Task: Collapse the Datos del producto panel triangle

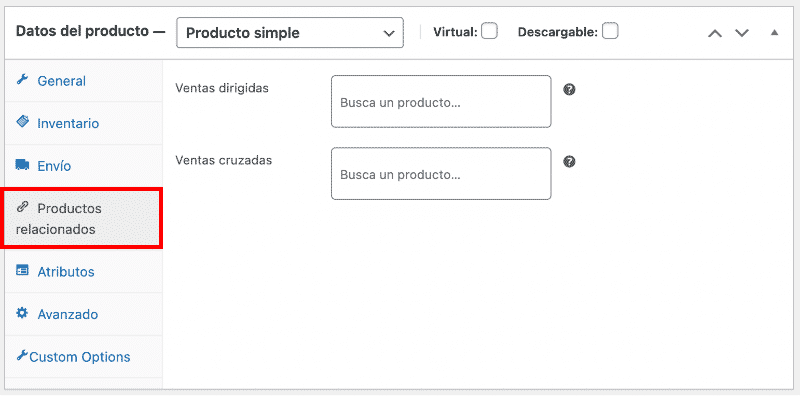Action: pyautogui.click(x=774, y=33)
